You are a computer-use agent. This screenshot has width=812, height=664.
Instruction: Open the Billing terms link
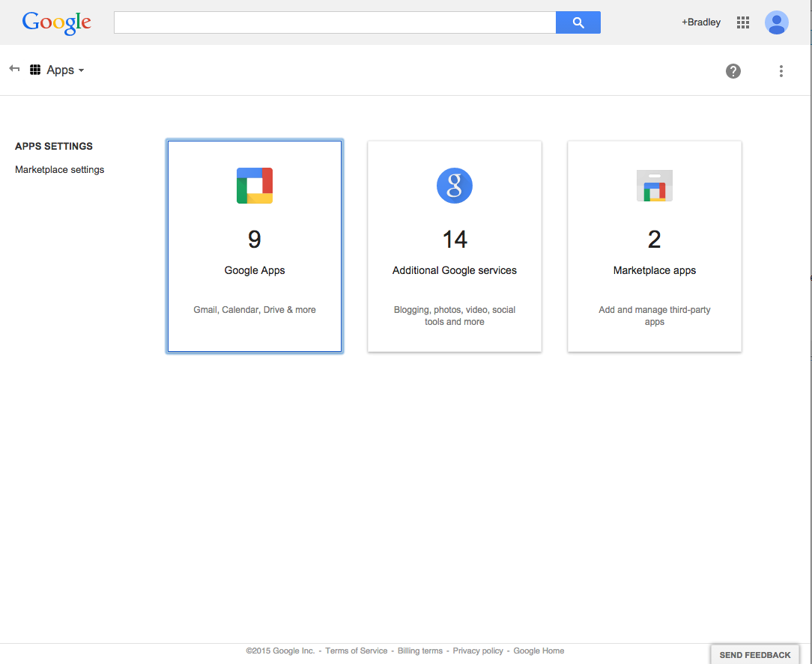(x=420, y=651)
